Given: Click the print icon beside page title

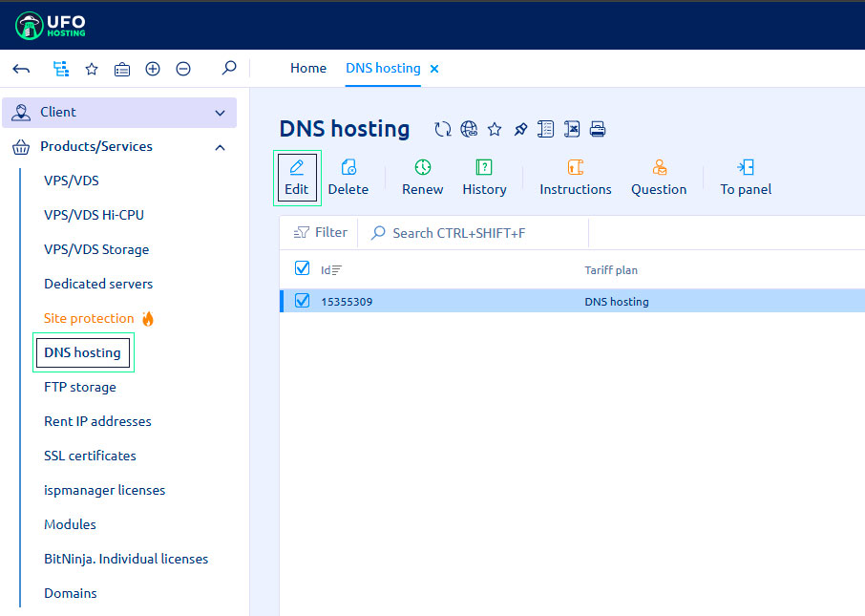Looking at the screenshot, I should click(598, 129).
